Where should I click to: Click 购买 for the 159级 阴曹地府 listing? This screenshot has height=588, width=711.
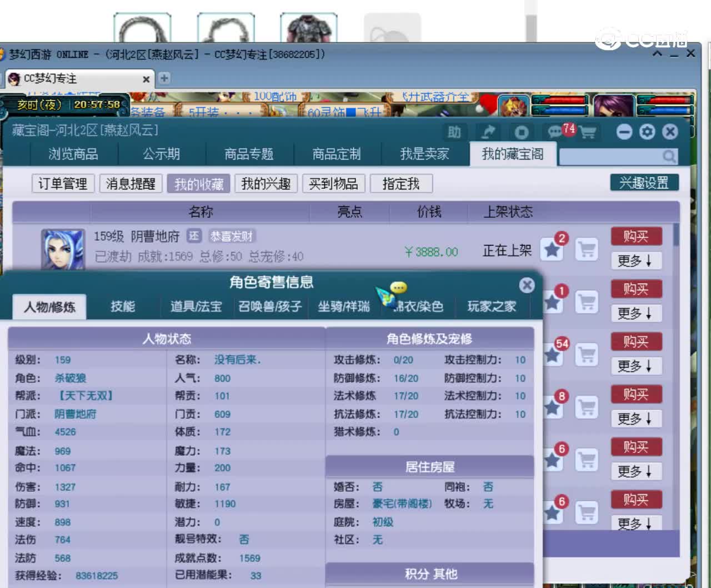636,237
